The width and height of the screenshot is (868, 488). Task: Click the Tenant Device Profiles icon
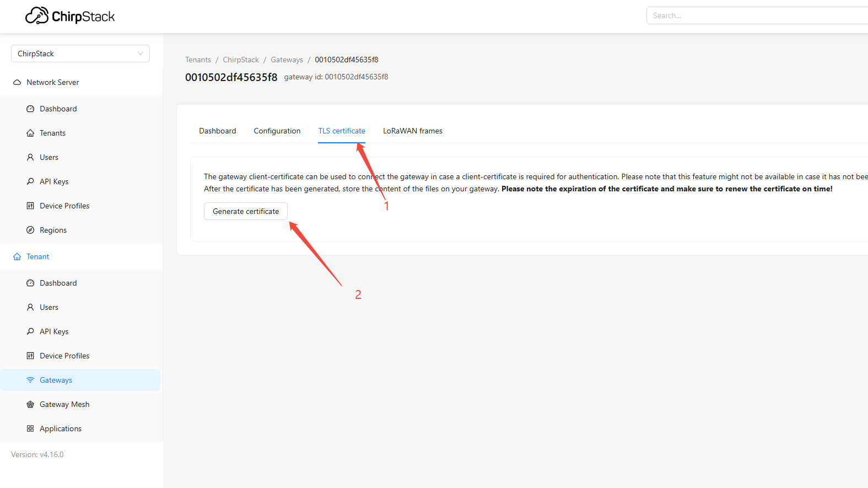30,356
